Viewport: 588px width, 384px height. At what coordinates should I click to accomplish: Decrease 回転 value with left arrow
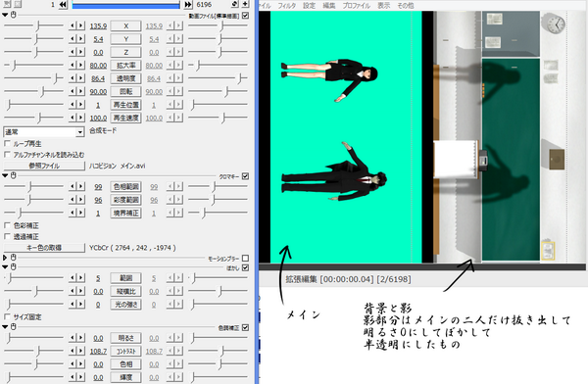73,91
